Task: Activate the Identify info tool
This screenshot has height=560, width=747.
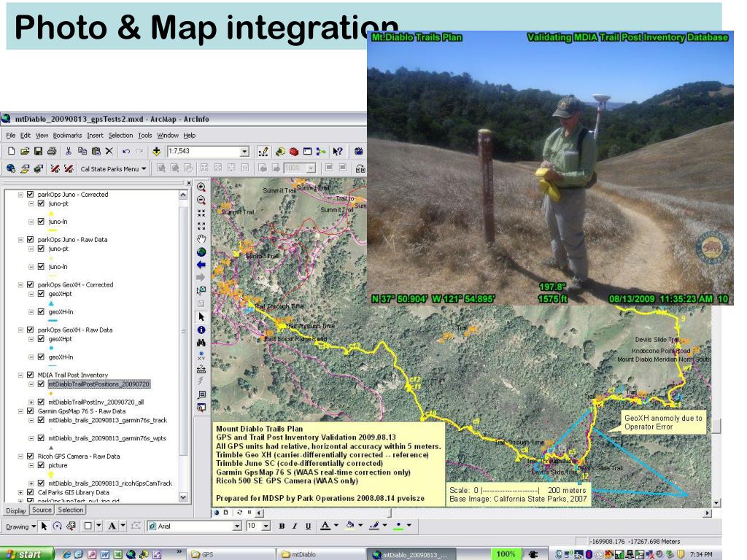Action: point(201,330)
